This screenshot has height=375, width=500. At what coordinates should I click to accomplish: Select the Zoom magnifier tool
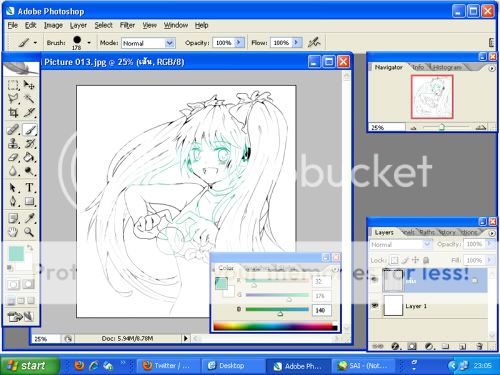[29, 232]
